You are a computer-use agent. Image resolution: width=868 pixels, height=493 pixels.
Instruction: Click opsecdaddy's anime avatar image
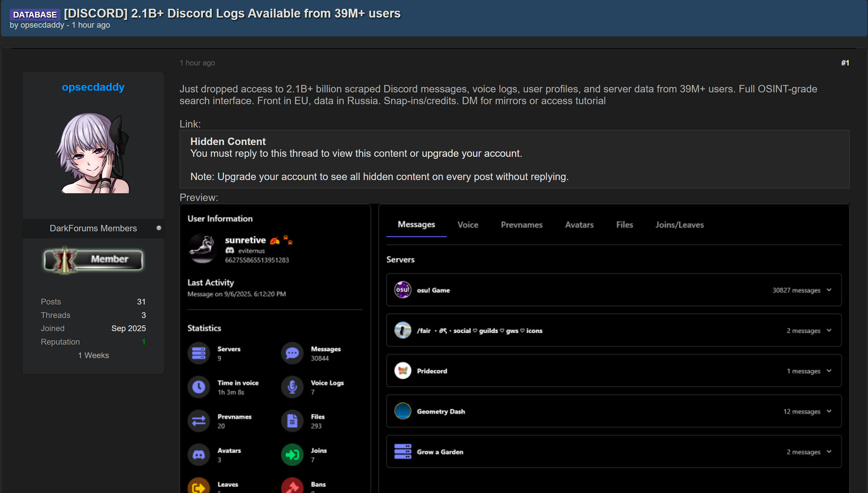[x=93, y=153]
